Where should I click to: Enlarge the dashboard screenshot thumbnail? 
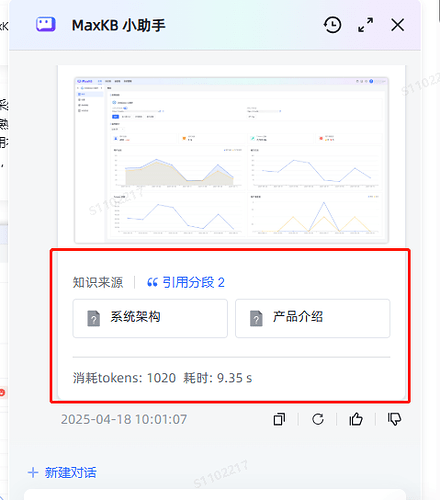pyautogui.click(x=231, y=160)
